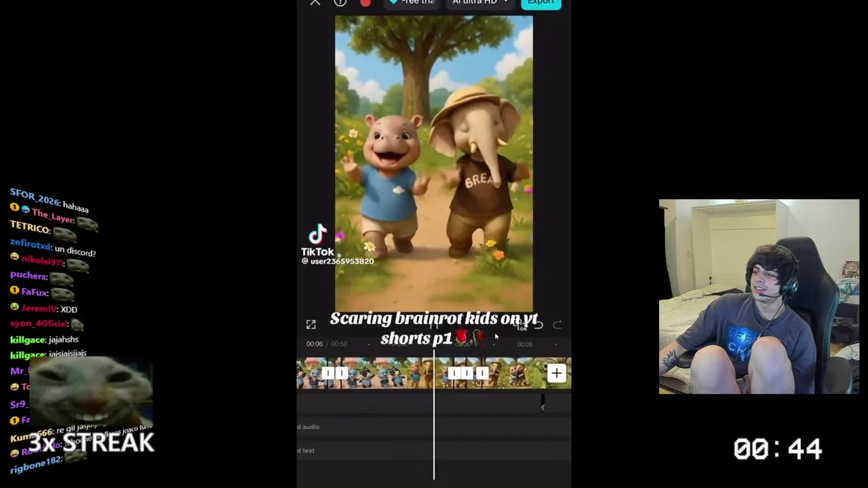The image size is (868, 488).
Task: Add a clip with the plus button
Action: tap(556, 373)
